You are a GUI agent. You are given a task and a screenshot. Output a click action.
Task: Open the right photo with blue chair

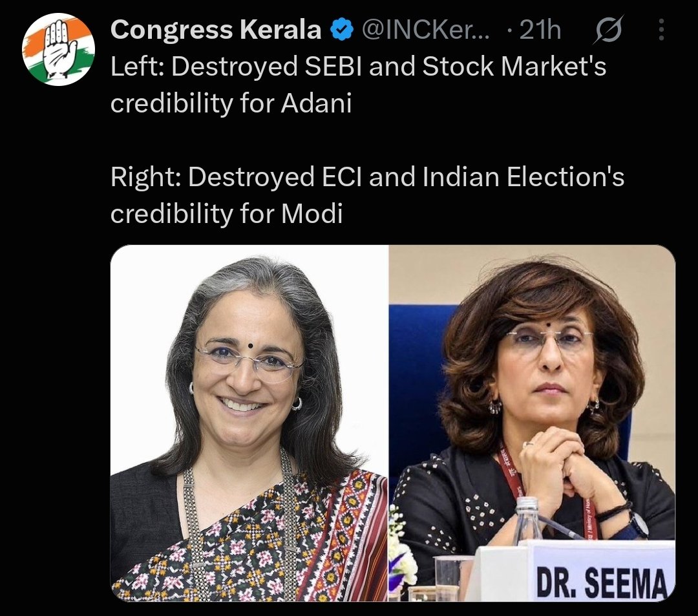point(533,423)
